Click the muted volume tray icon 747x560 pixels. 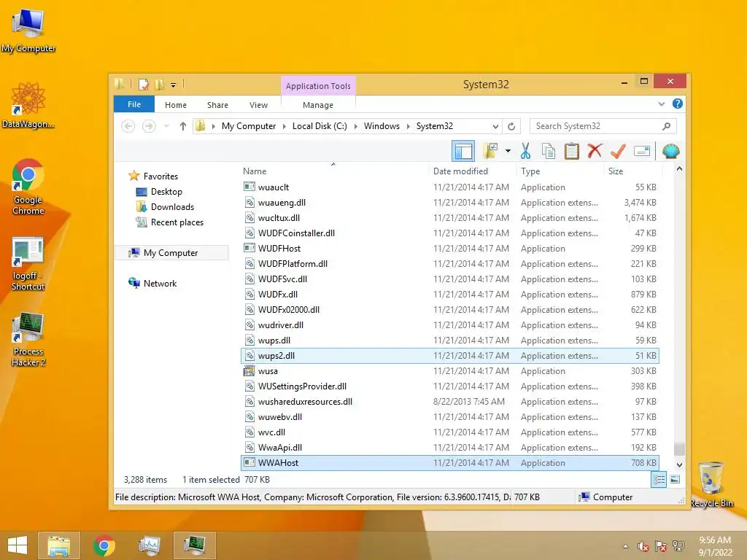[643, 546]
